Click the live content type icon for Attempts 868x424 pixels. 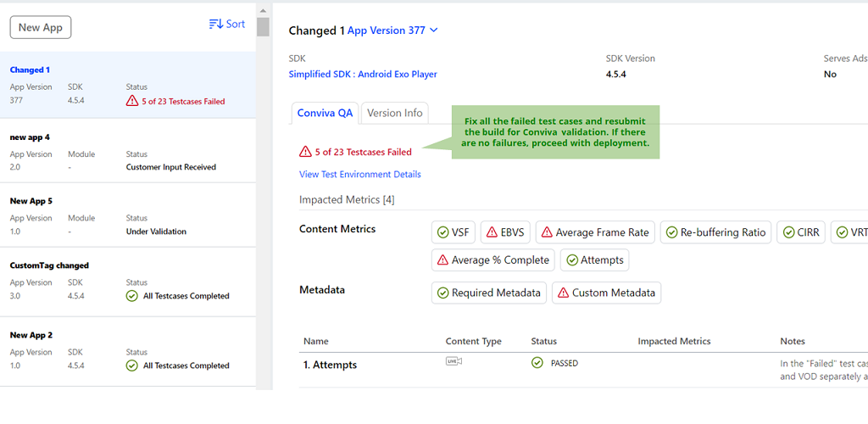coord(453,362)
